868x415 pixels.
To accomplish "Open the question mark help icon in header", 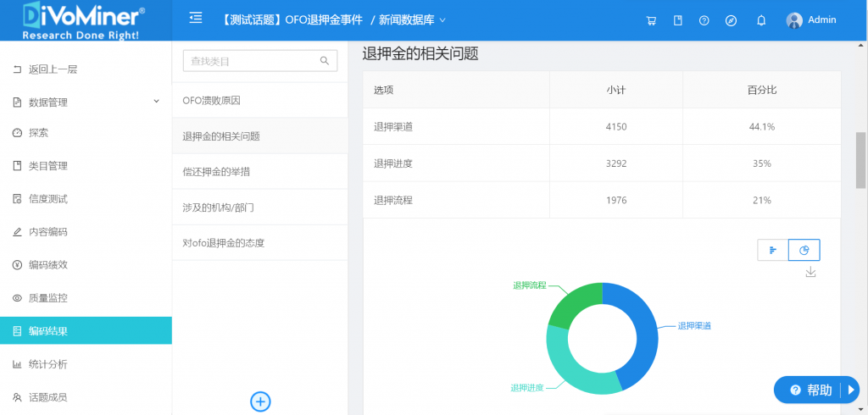I will [x=704, y=20].
